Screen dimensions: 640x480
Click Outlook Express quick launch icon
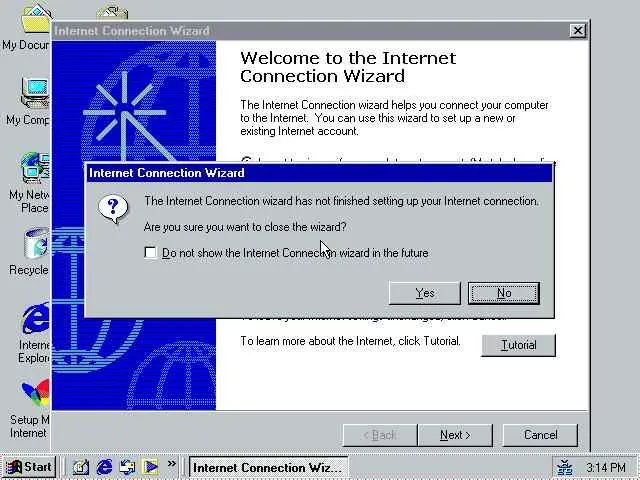click(127, 467)
